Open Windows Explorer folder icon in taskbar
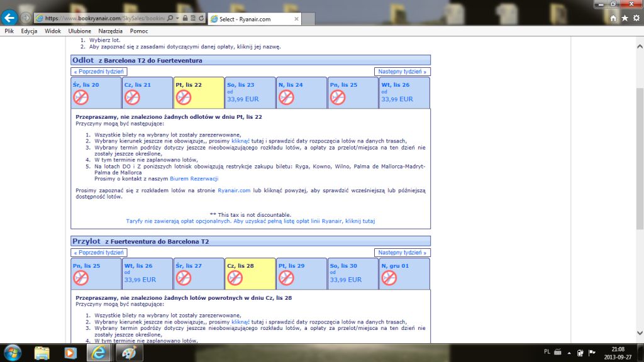 42,353
